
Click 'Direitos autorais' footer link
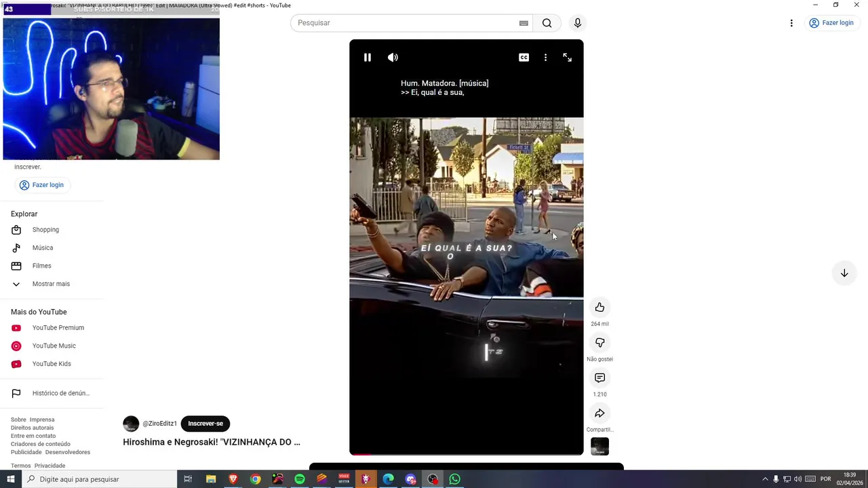point(32,428)
